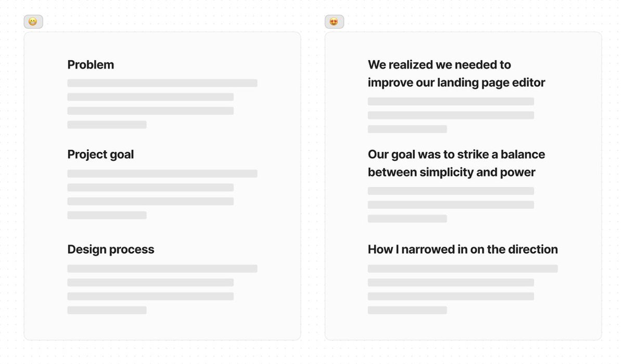This screenshot has width=623, height=364.
Task: Click the grimacing emoji badge
Action: click(33, 22)
